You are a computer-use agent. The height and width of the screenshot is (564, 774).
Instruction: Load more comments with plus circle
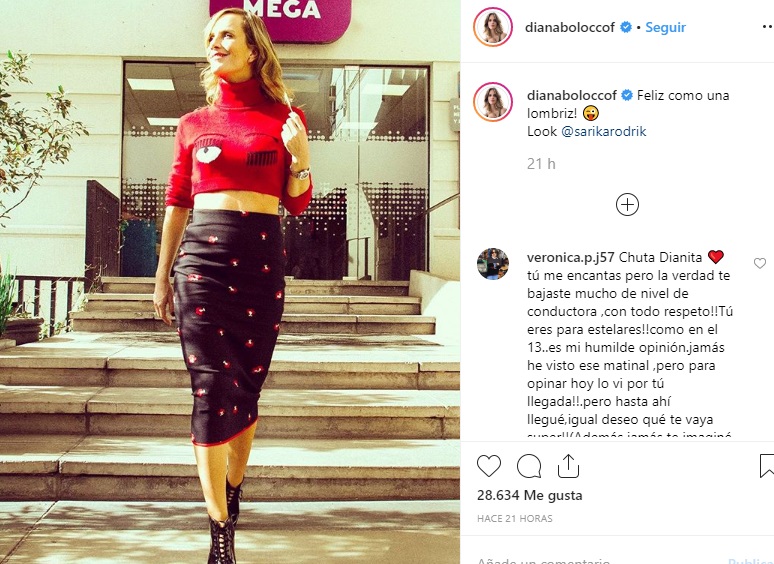627,204
